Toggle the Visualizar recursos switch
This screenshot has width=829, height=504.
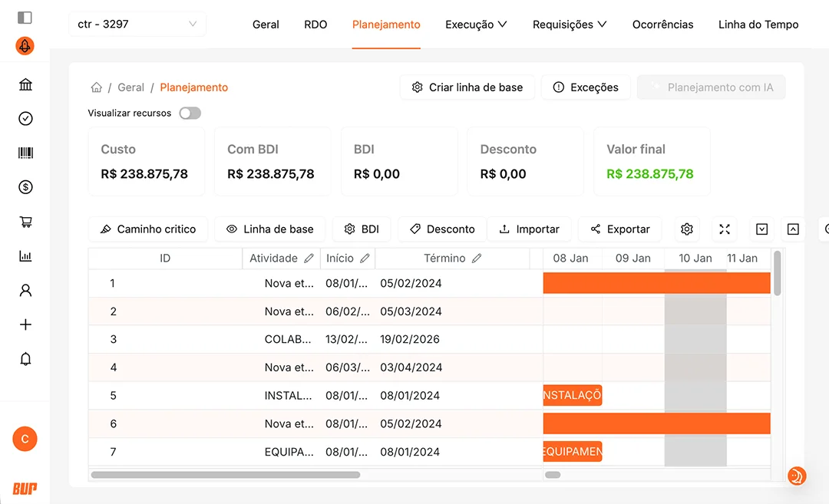(x=190, y=114)
